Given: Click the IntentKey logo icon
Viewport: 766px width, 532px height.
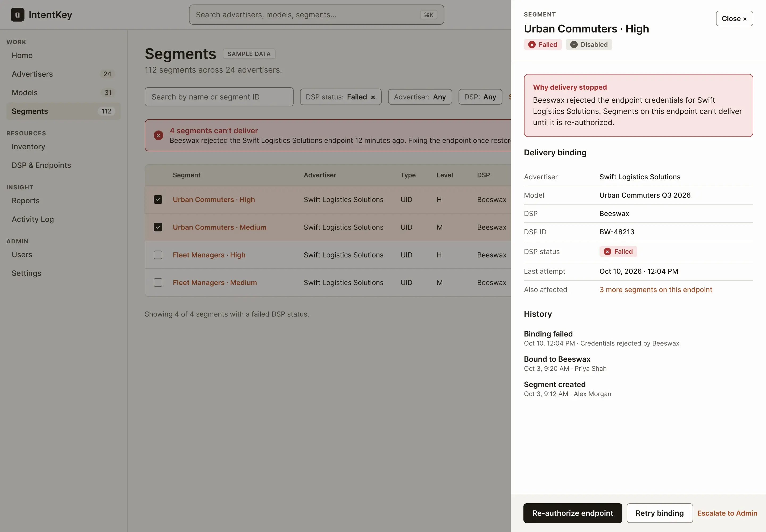Looking at the screenshot, I should 17,15.
